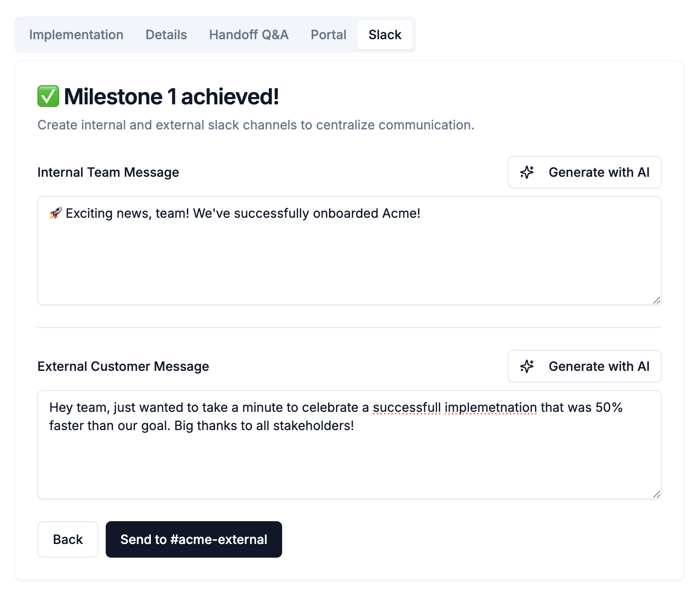Select the Portal tab

pyautogui.click(x=328, y=35)
